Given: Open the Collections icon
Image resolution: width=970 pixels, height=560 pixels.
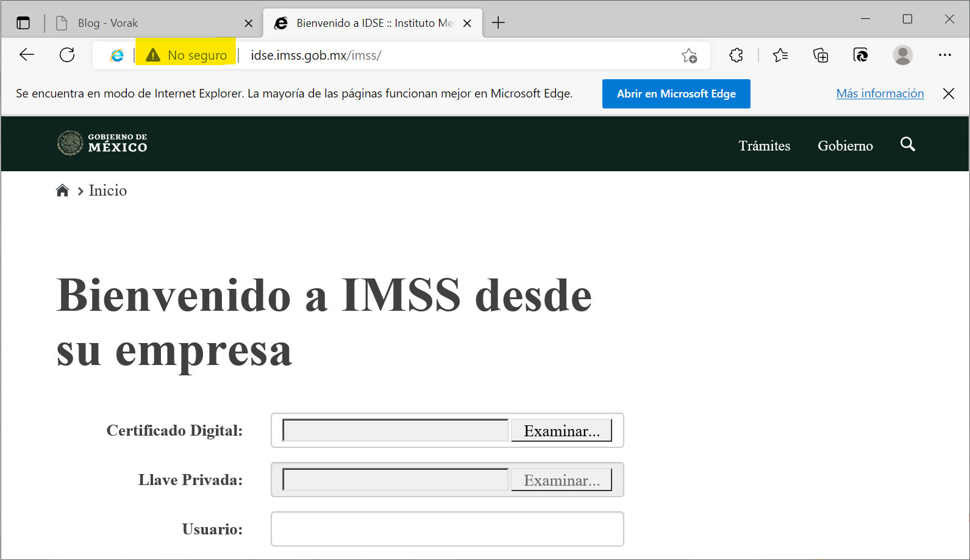Looking at the screenshot, I should [821, 55].
